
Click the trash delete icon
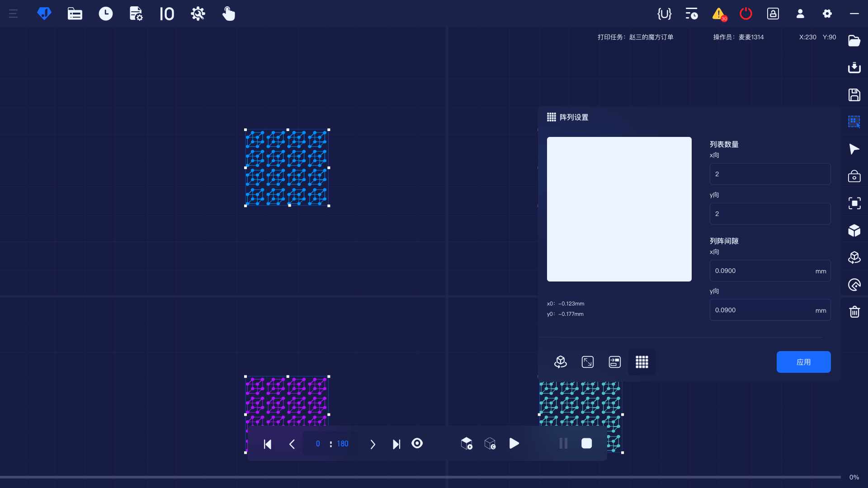(854, 312)
